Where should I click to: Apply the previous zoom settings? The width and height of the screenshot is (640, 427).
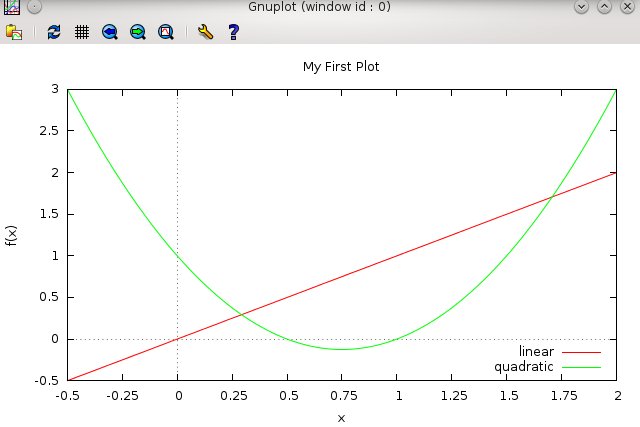[110, 32]
